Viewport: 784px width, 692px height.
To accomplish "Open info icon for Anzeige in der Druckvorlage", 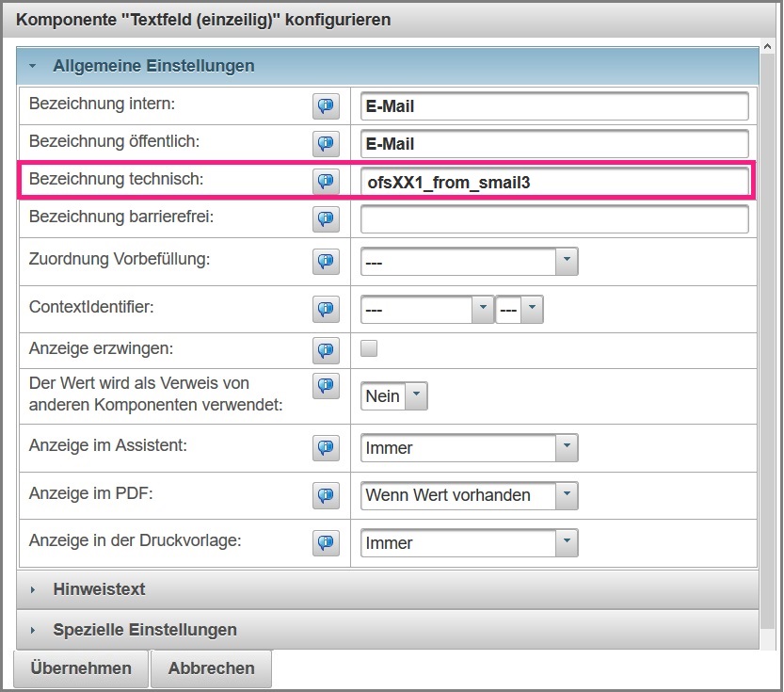I will coord(326,543).
